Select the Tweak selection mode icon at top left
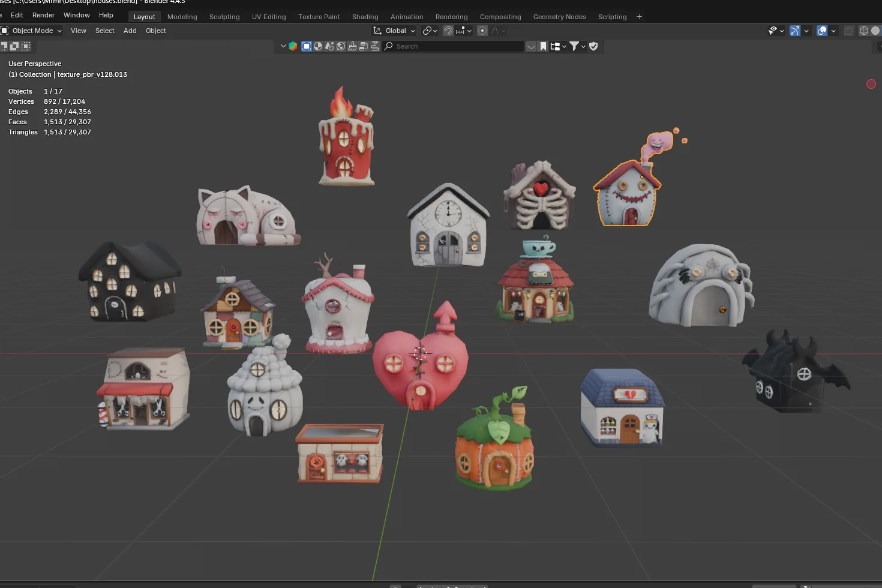The width and height of the screenshot is (882, 588). click(x=5, y=46)
